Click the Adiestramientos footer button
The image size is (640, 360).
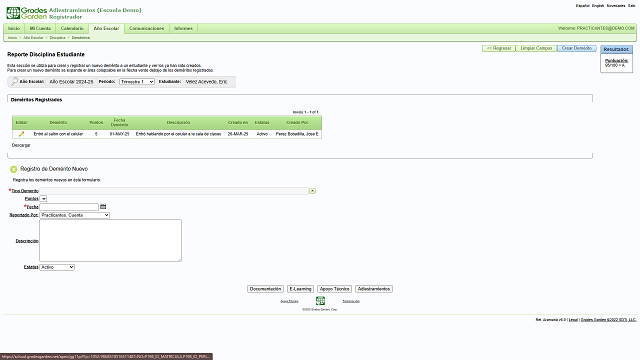[x=374, y=289]
